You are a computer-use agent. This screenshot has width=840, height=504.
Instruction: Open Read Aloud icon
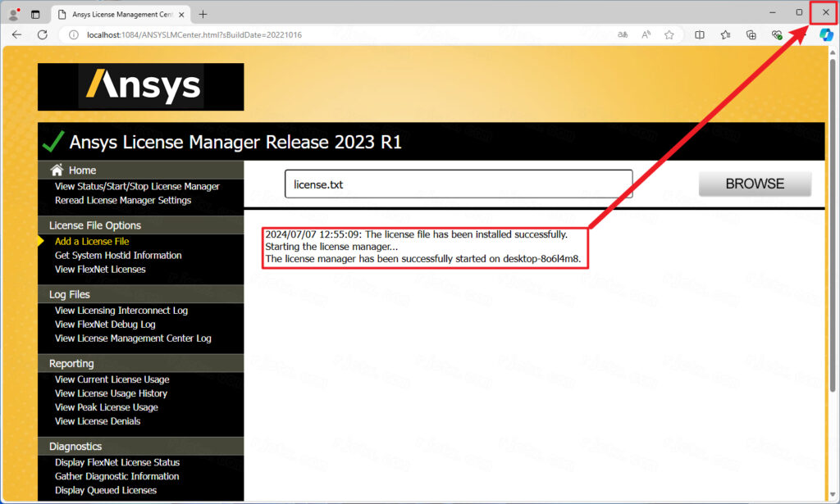point(646,34)
